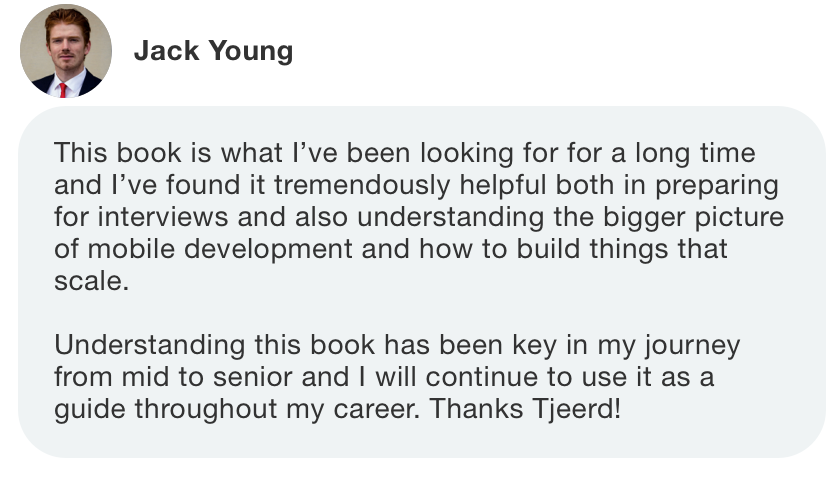Click the word "tremendously" in the review
The image size is (840, 478).
(x=362, y=185)
